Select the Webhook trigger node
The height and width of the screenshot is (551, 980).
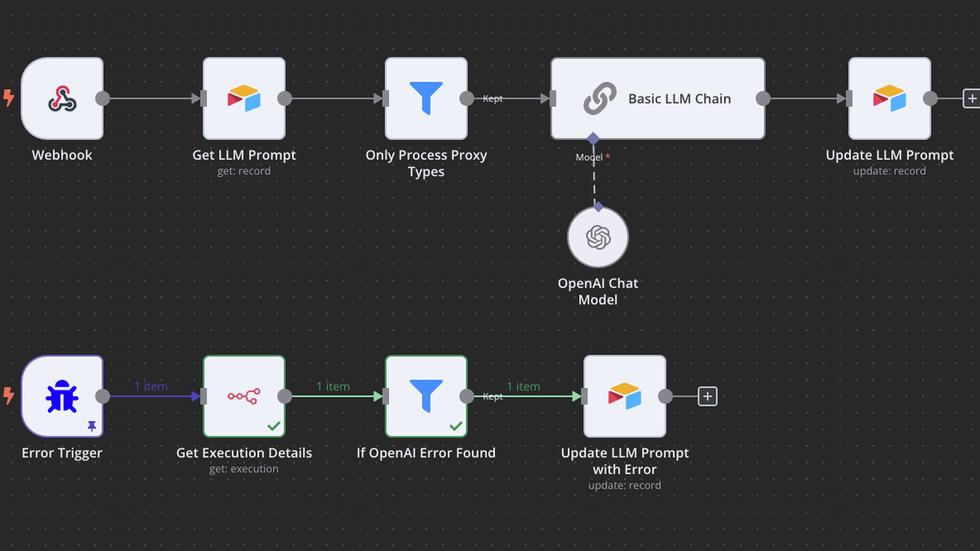point(62,98)
